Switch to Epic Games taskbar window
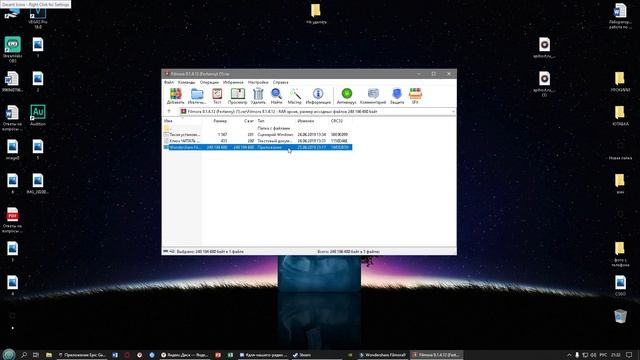Image resolution: width=640 pixels, height=360 pixels. 82,355
